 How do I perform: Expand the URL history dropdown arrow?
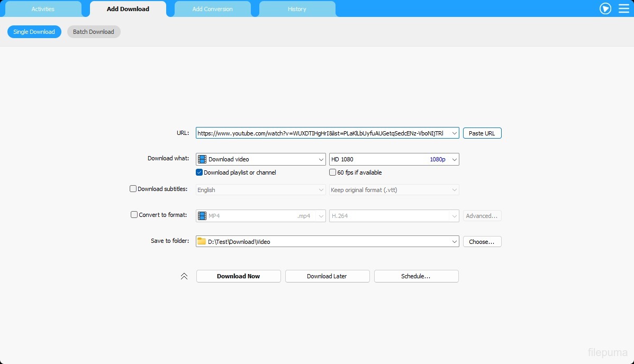pos(454,133)
